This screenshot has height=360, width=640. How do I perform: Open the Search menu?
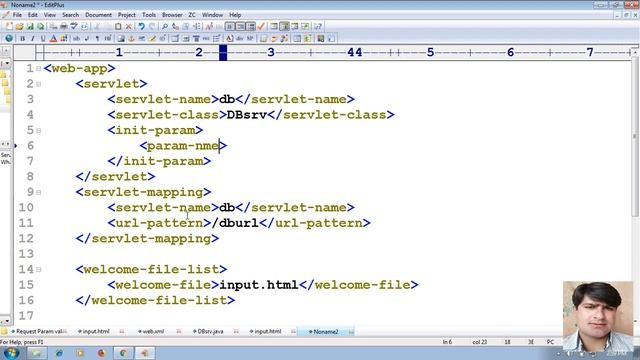tap(70, 15)
